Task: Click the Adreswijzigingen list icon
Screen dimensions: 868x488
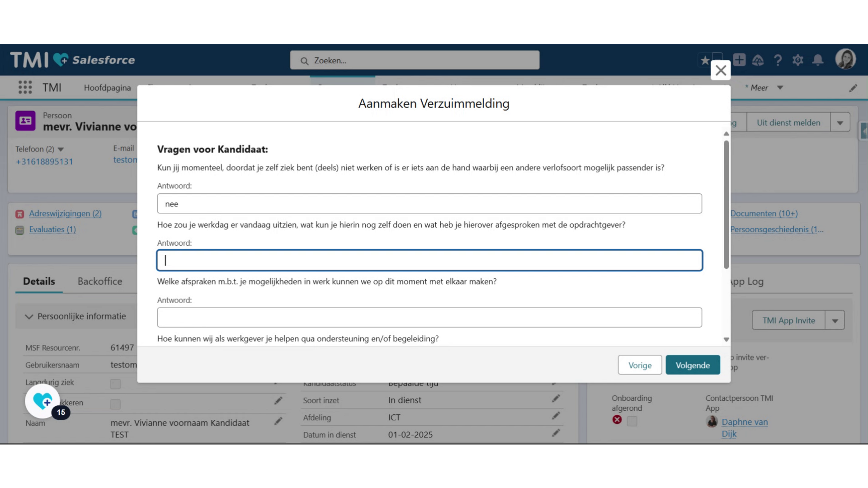Action: click(20, 214)
